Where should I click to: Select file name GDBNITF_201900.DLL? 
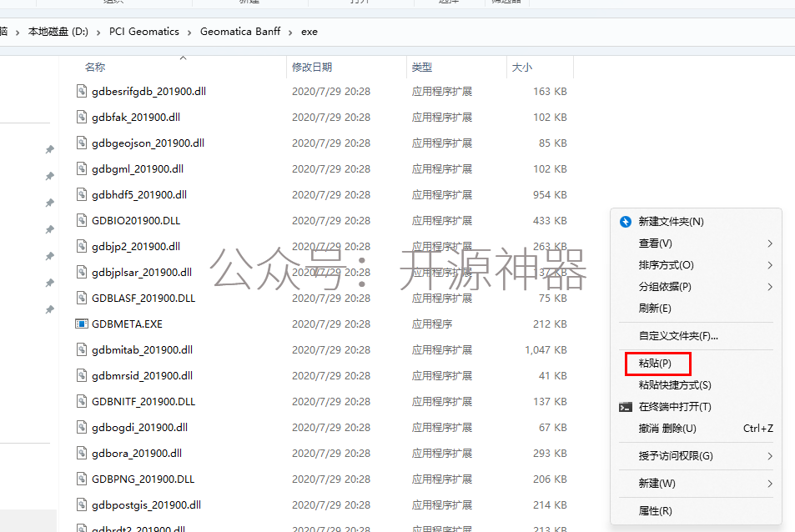click(143, 401)
